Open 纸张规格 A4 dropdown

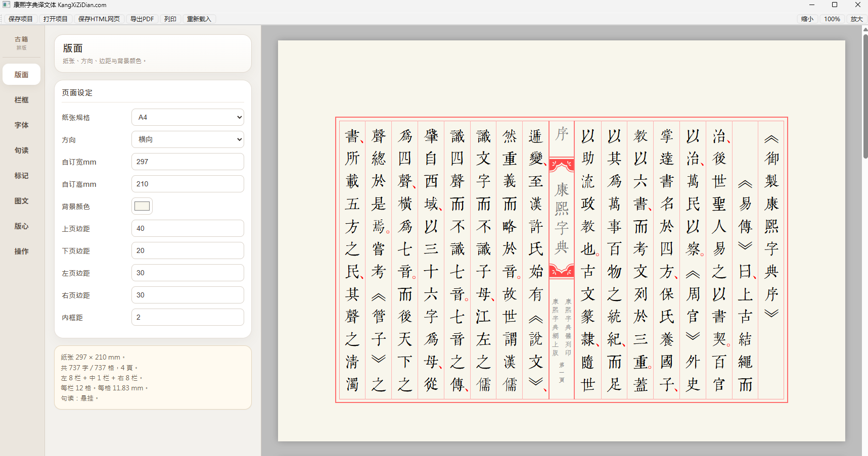click(188, 117)
